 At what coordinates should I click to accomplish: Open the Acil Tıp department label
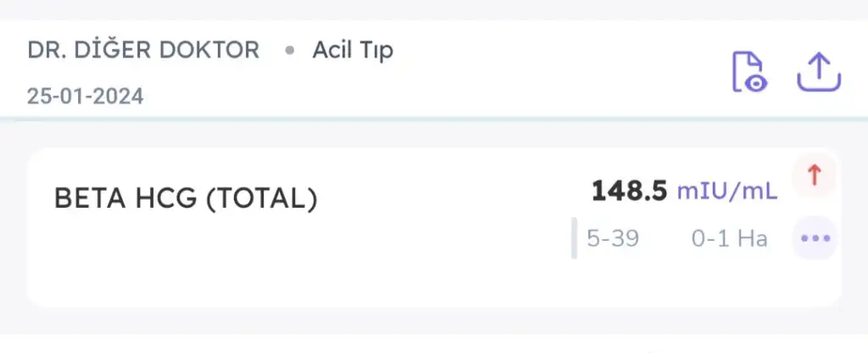[353, 50]
